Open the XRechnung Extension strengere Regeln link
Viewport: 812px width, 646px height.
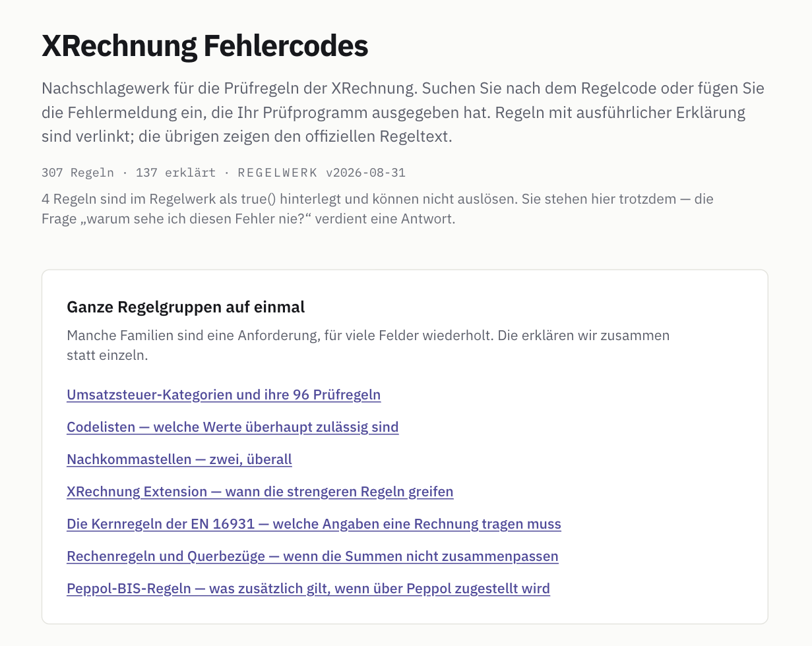260,492
